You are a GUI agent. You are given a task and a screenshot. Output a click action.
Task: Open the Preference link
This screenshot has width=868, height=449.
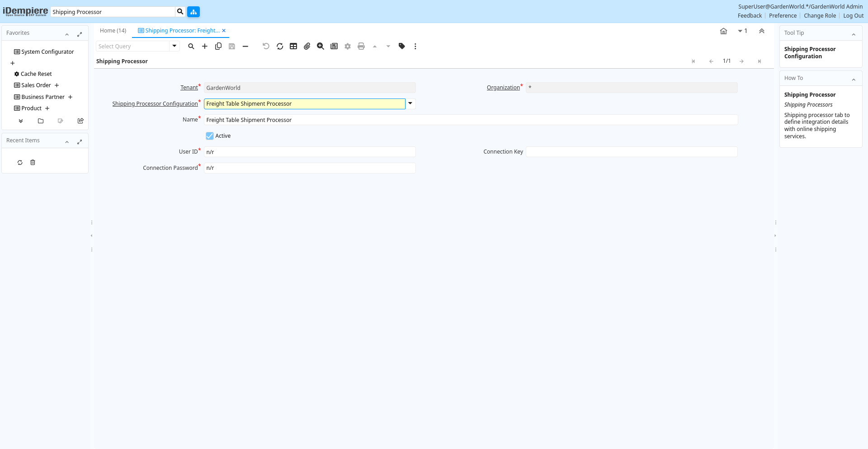(x=783, y=16)
